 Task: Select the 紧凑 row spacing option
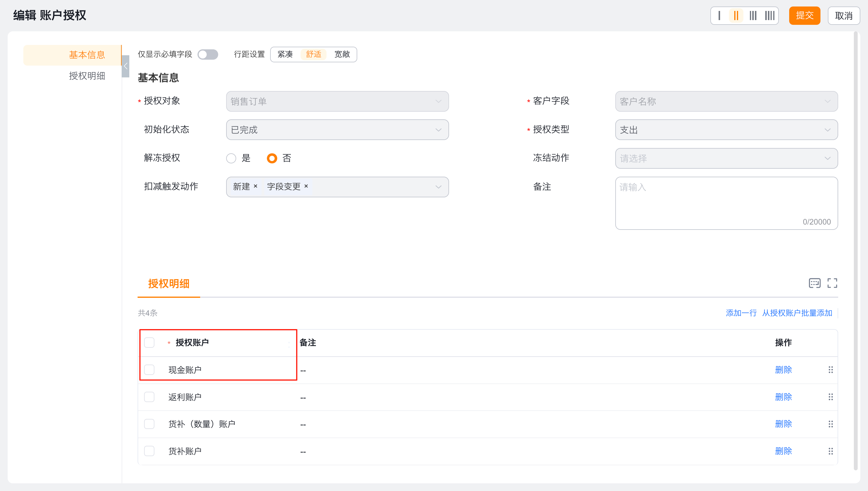pyautogui.click(x=285, y=55)
